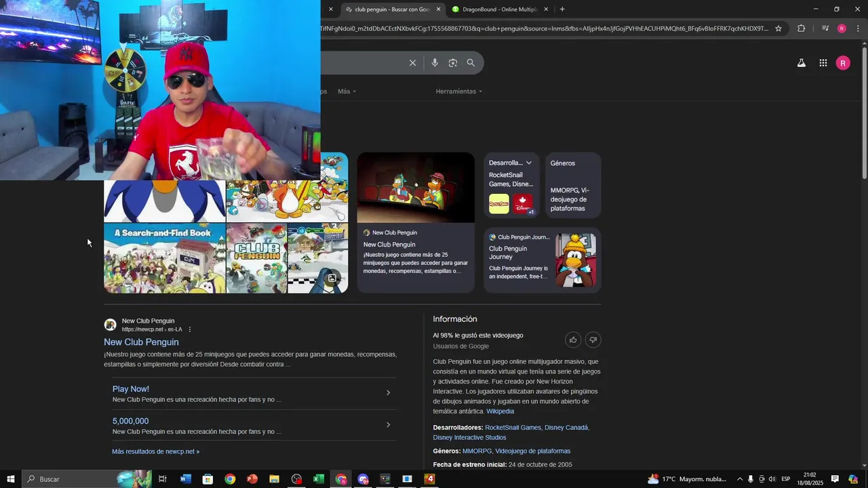The image size is (868, 488).
Task: Expand the Desarrolla... developers chevron
Action: click(529, 163)
